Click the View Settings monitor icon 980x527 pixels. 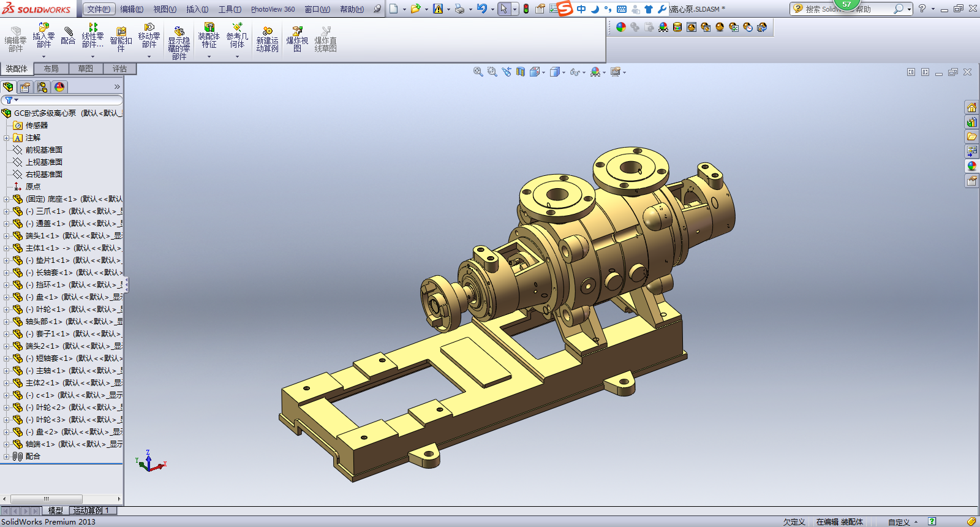[615, 72]
